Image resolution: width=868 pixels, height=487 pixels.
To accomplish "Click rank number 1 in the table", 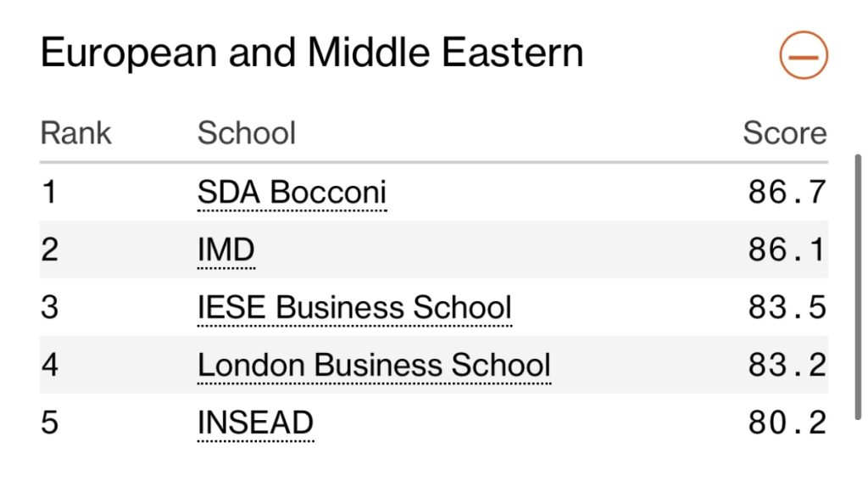I will pos(49,193).
